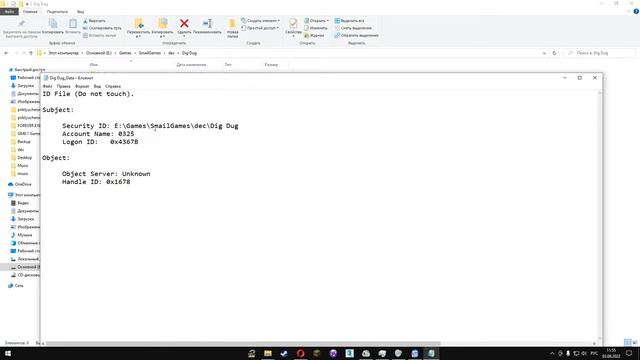Sort by Size column header
The image size is (640, 360).
(x=271, y=64)
